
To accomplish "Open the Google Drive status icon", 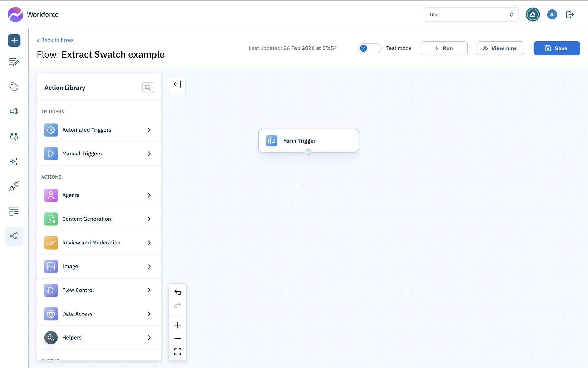I will click(533, 14).
